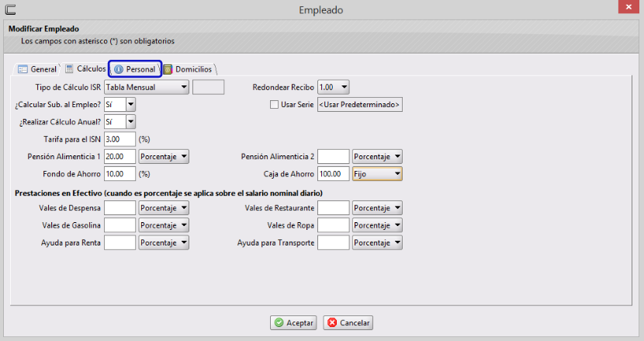Click the Vales de Restaurante amount field
The image size is (644, 341).
click(333, 207)
